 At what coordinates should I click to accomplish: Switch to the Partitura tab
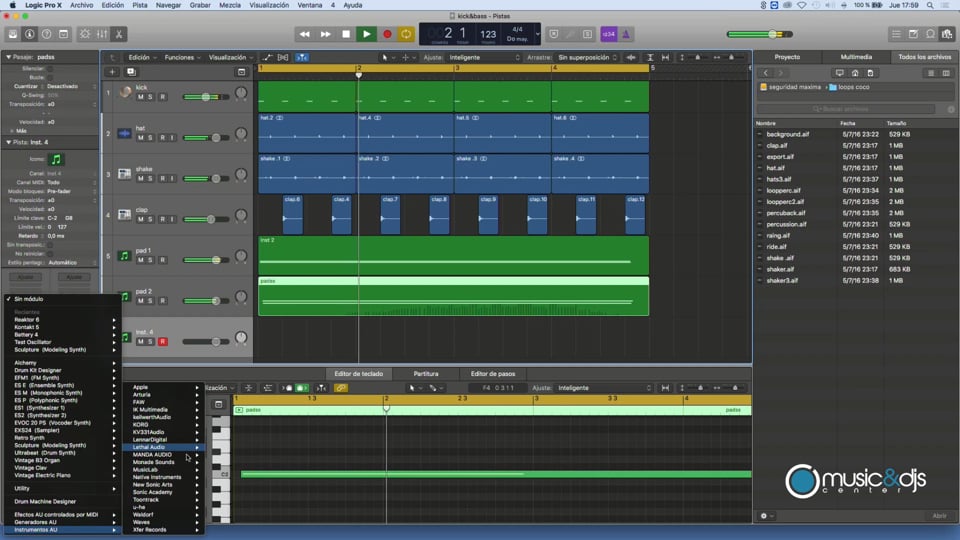426,373
